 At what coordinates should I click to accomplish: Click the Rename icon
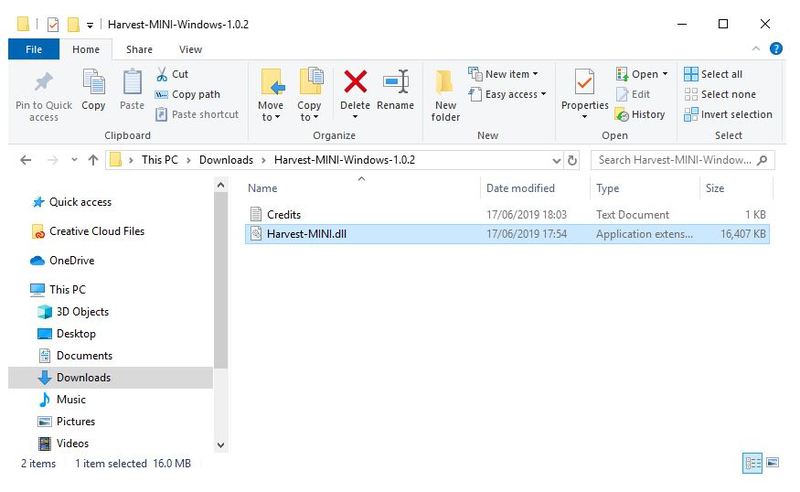[x=396, y=82]
